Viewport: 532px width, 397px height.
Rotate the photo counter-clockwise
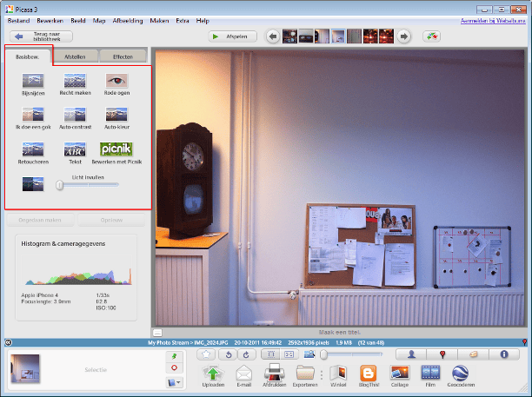point(229,354)
